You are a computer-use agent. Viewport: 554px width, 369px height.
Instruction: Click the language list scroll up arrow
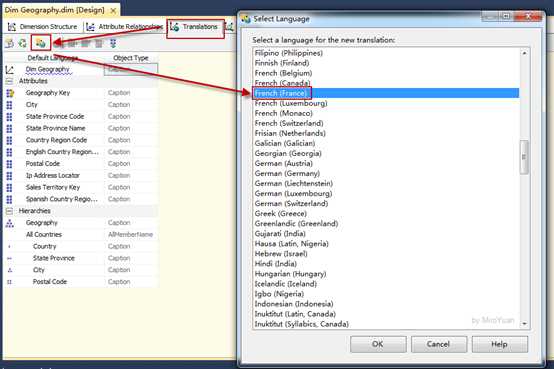[524, 53]
